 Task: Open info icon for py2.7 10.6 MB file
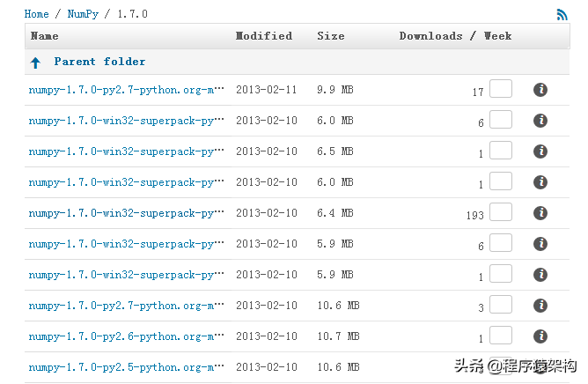(540, 305)
